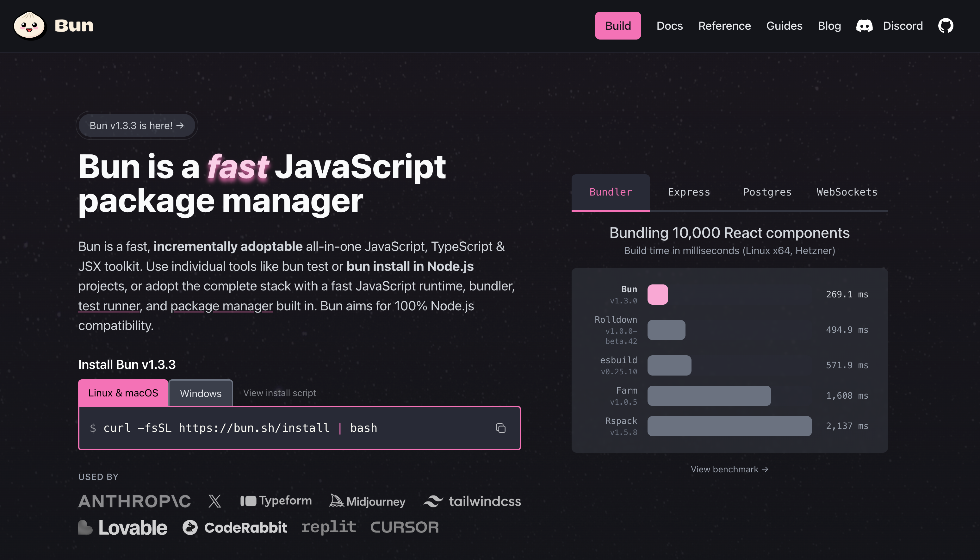The width and height of the screenshot is (980, 560).
Task: Open the Reference navigation link
Action: point(724,26)
